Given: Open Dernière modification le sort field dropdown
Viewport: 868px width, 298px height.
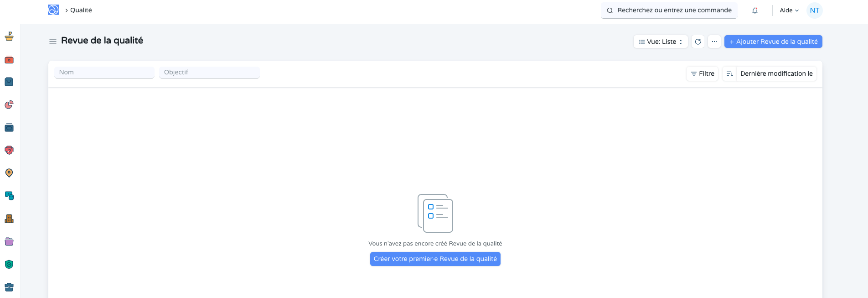Looking at the screenshot, I should tap(776, 73).
